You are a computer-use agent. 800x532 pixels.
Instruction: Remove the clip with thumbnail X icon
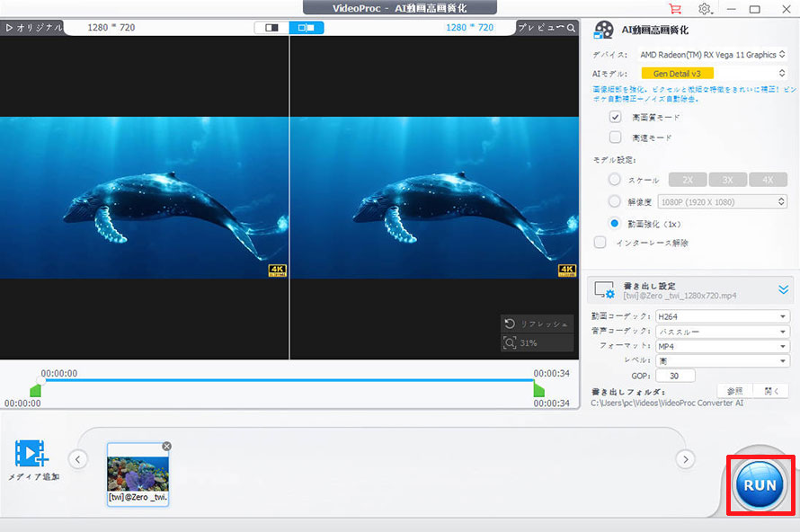(167, 447)
